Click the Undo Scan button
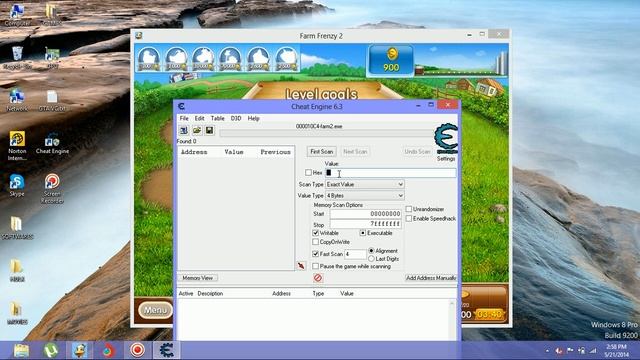 [x=417, y=152]
